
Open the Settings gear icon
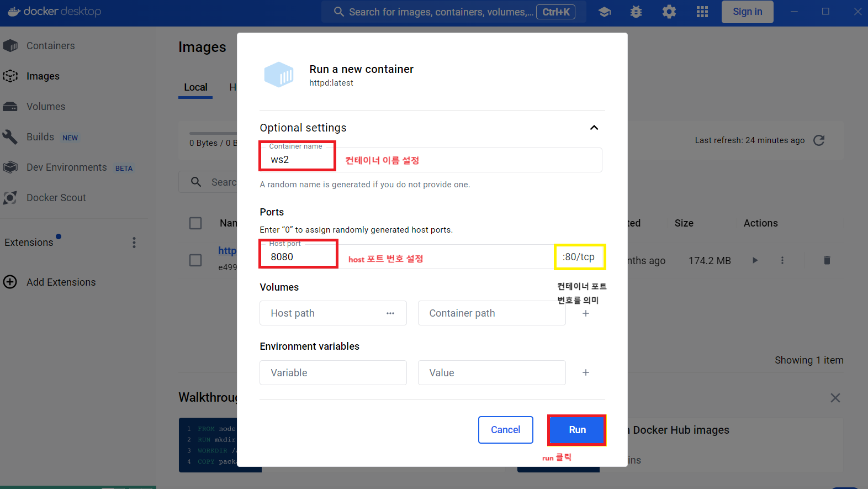click(x=669, y=12)
